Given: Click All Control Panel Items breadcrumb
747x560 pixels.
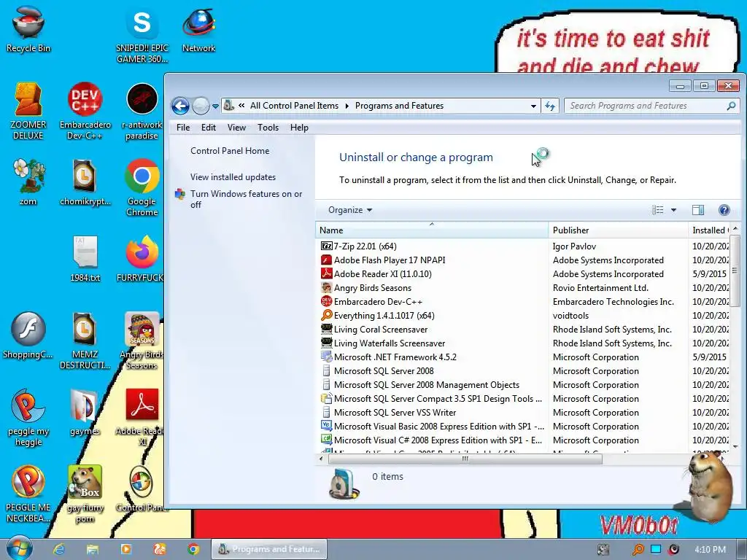Looking at the screenshot, I should (x=294, y=106).
